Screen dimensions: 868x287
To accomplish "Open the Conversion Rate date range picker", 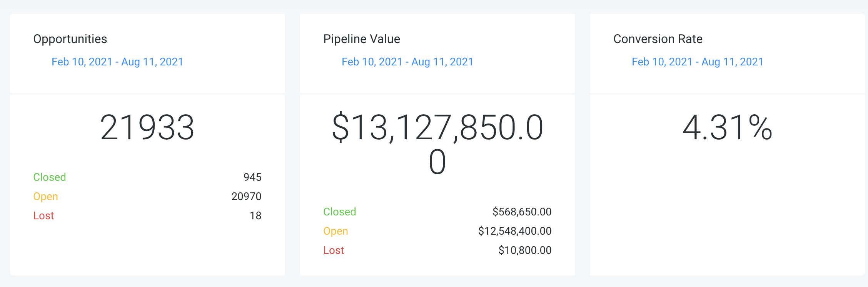I will [698, 62].
